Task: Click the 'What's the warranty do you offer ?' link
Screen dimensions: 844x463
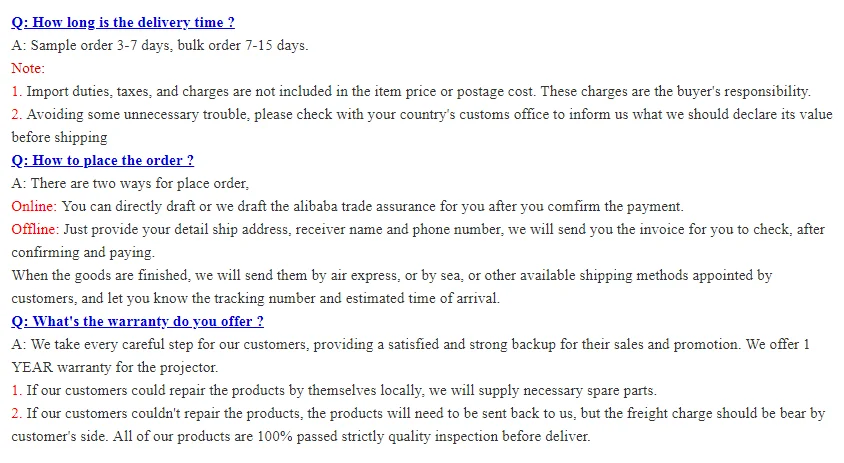Action: point(137,321)
